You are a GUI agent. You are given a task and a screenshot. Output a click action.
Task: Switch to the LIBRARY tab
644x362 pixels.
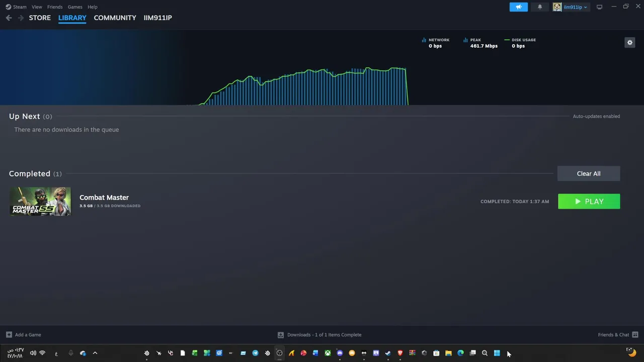point(72,18)
